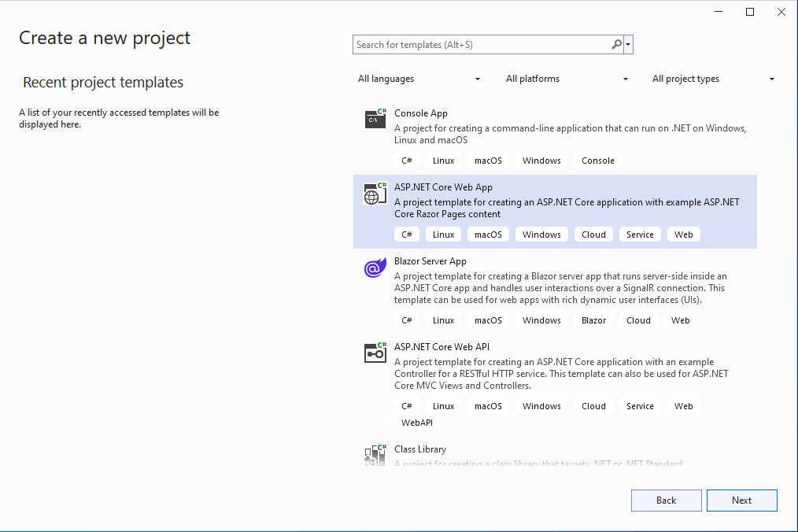
Task: Select the Blazor Server App title
Action: [x=430, y=261]
